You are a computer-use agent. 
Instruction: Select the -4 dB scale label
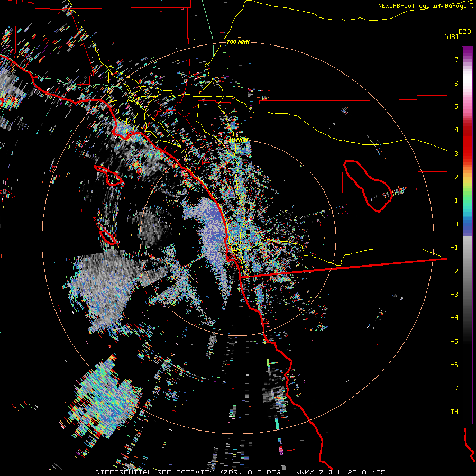pos(454,318)
